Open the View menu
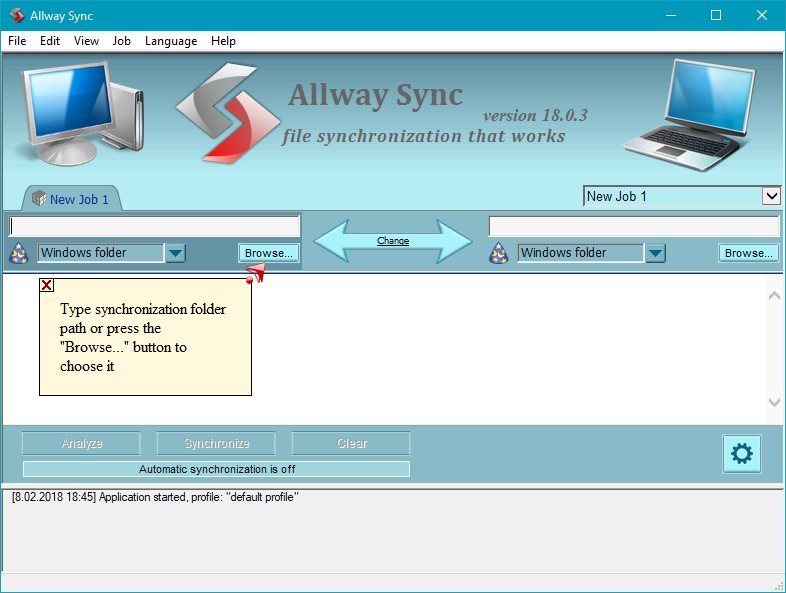Screen dimensions: 786x593 tap(86, 41)
